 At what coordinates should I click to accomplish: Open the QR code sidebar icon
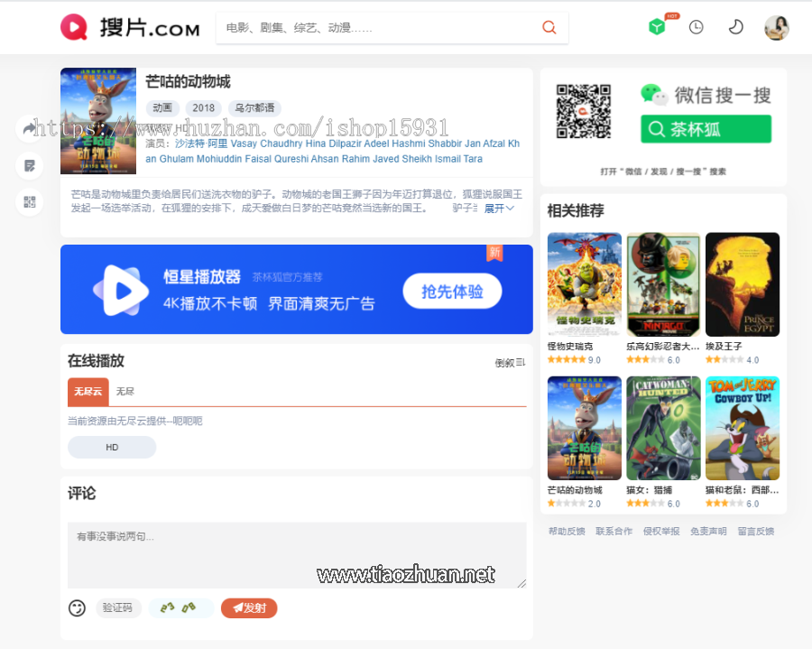click(x=30, y=201)
